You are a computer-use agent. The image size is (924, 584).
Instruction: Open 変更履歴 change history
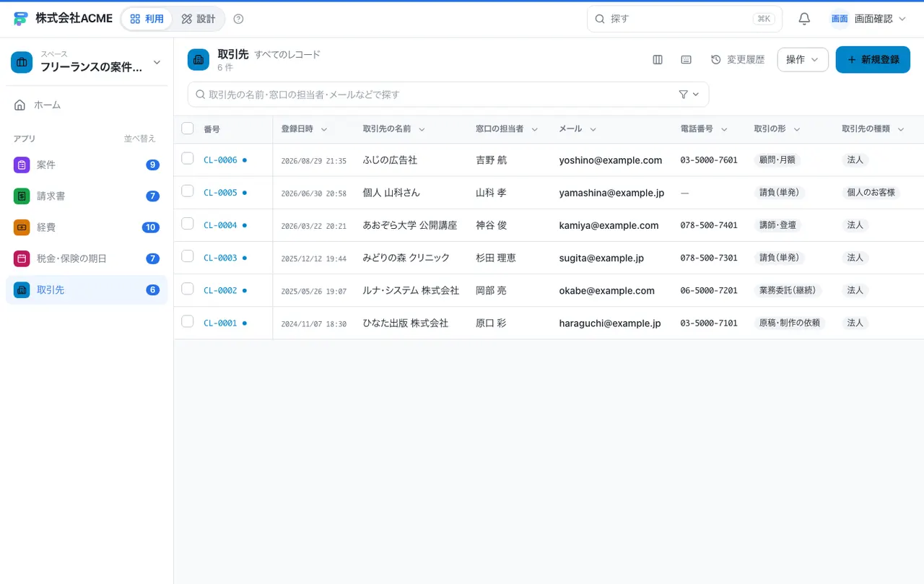738,60
